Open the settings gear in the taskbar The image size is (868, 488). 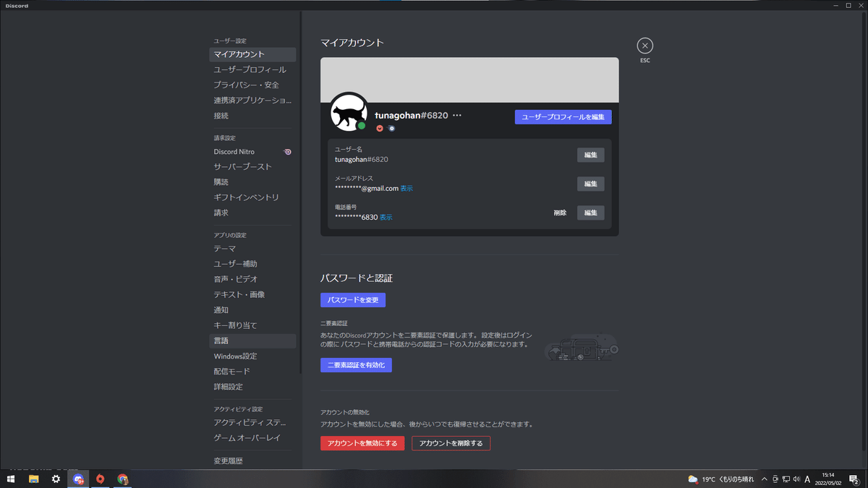[x=56, y=479]
